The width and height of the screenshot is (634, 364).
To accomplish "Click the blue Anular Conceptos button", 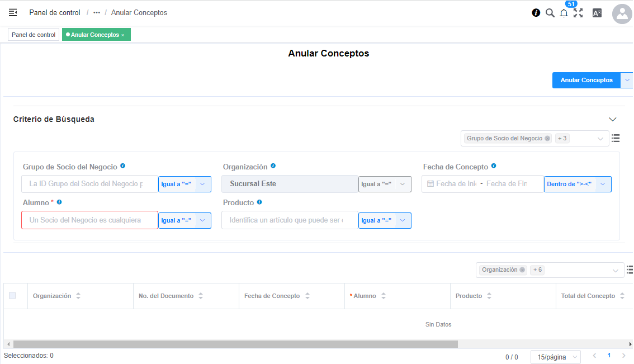I will (x=586, y=80).
